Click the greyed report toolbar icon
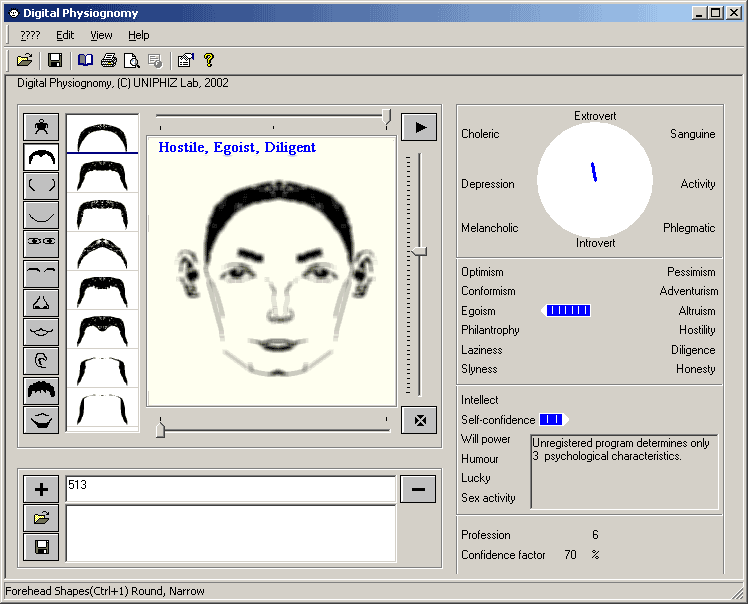Image resolution: width=748 pixels, height=604 pixels. (x=155, y=60)
